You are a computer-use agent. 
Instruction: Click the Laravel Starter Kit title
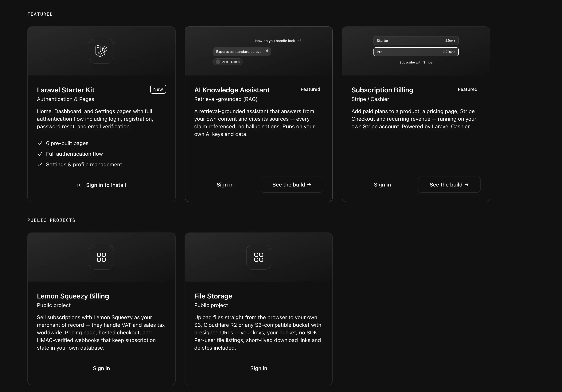click(66, 90)
